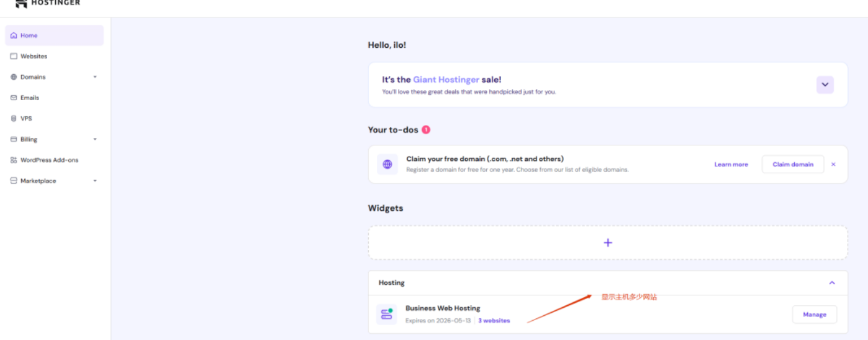Click the Business Web Hosting title

pos(443,308)
